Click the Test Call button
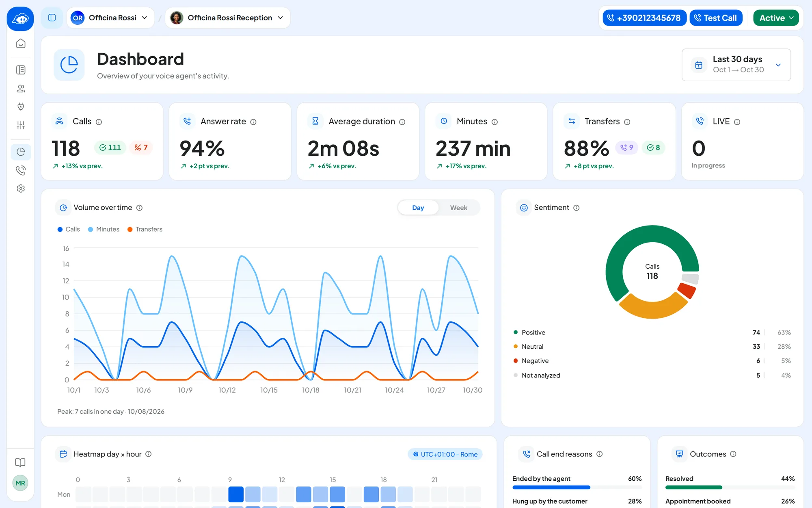The width and height of the screenshot is (812, 508). [x=716, y=18]
